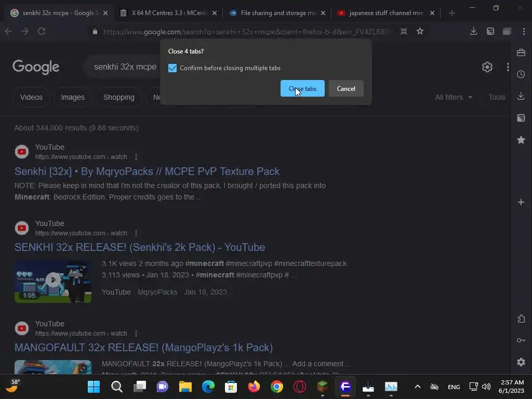Open browser downloads from toolbar

(x=474, y=31)
